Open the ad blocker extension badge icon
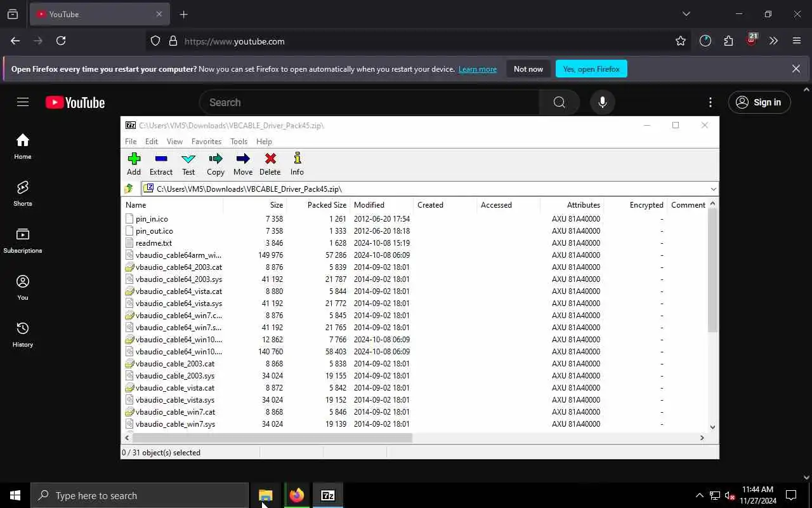The height and width of the screenshot is (508, 812). [752, 39]
